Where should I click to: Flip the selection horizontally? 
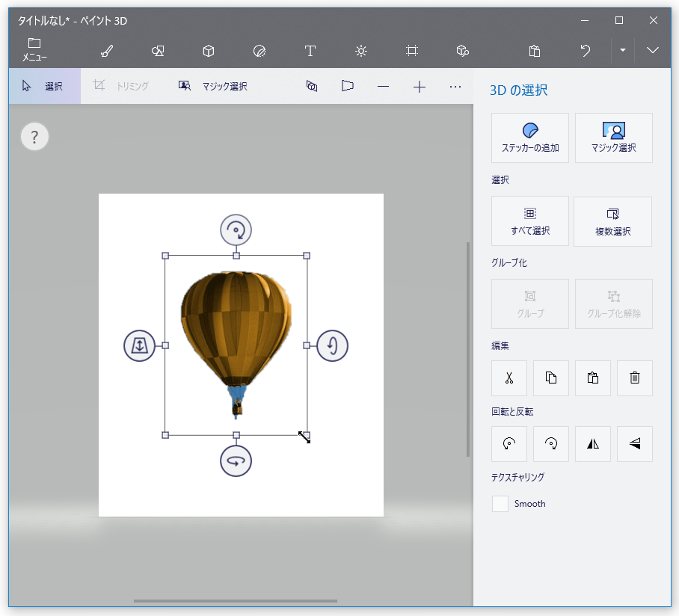pyautogui.click(x=593, y=444)
